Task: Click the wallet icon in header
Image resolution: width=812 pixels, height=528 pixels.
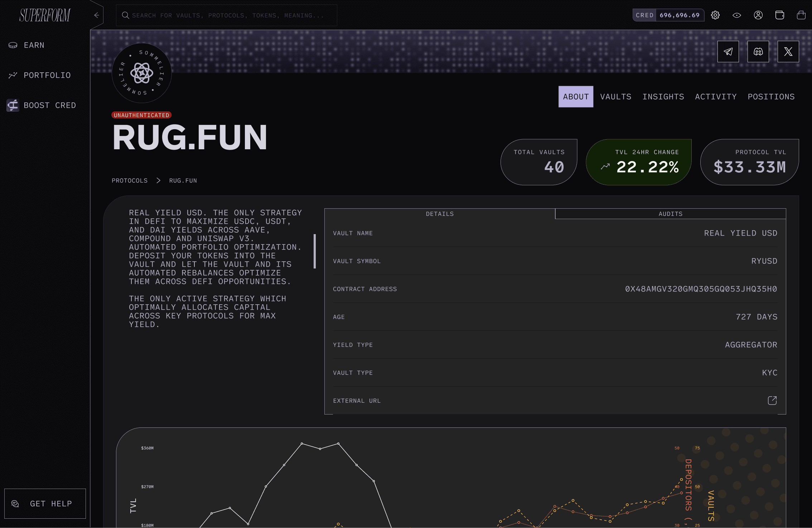Action: [780, 15]
